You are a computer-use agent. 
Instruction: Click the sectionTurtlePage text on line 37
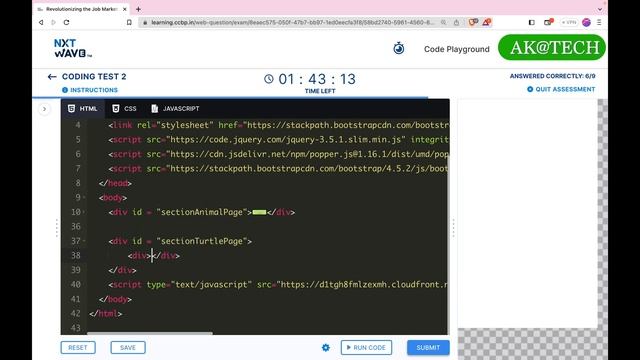pos(202,241)
